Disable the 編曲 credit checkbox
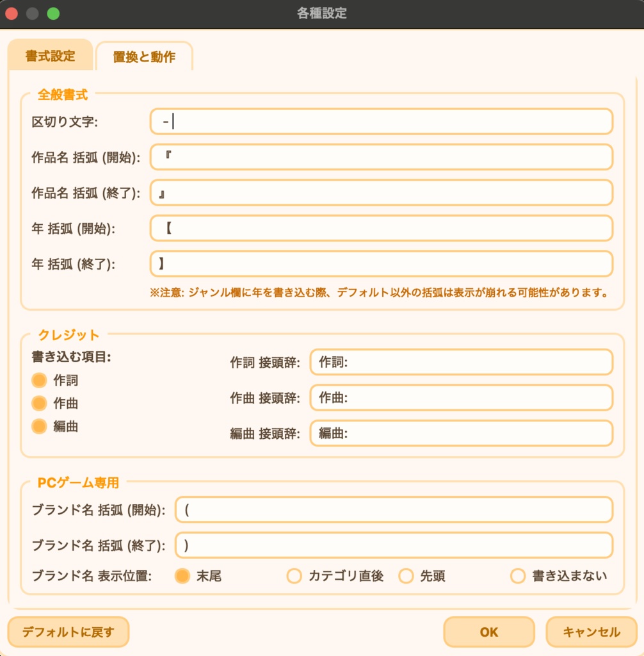Screen dimensions: 644x656 pos(38,426)
